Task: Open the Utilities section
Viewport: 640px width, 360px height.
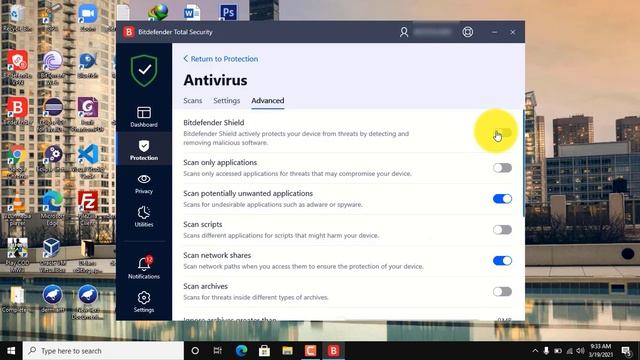Action: pos(144,216)
